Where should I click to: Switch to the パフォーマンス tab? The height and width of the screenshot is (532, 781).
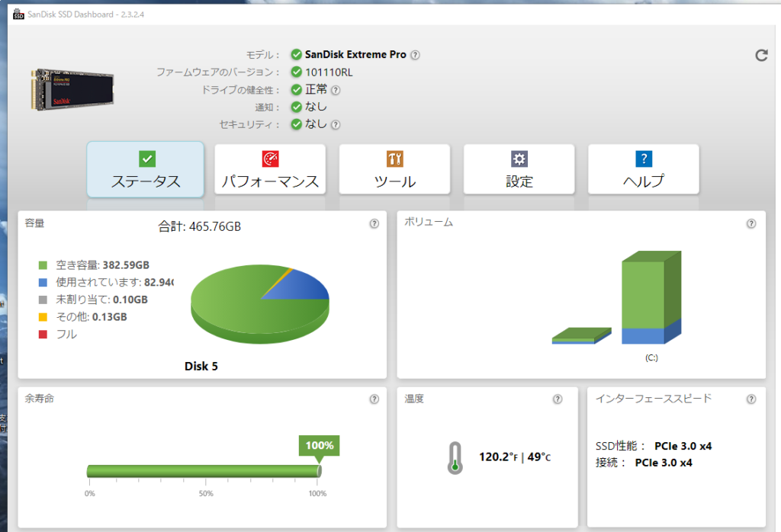270,170
